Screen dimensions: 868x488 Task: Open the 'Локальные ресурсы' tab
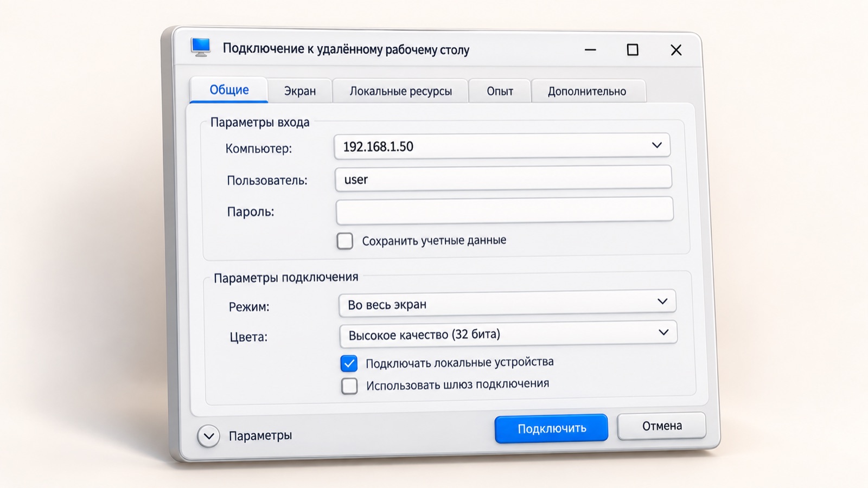400,91
